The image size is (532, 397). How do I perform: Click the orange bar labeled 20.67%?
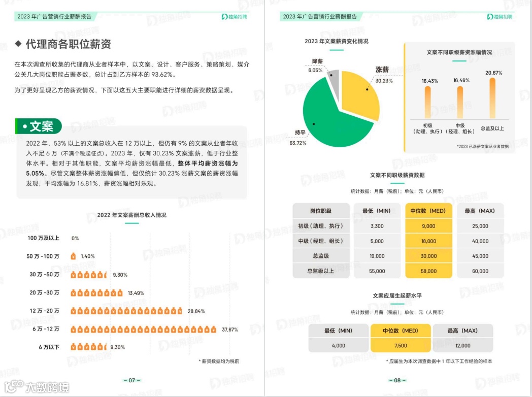pyautogui.click(x=492, y=98)
